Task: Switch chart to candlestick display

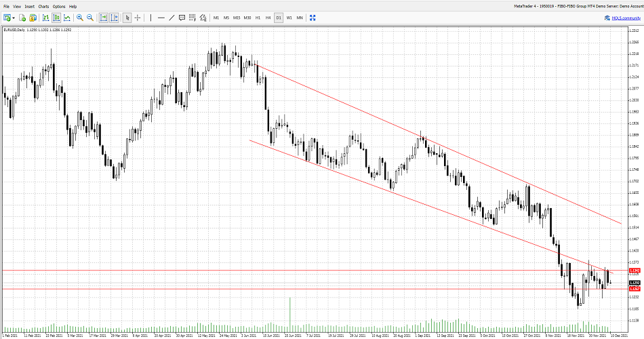Action: (56, 18)
